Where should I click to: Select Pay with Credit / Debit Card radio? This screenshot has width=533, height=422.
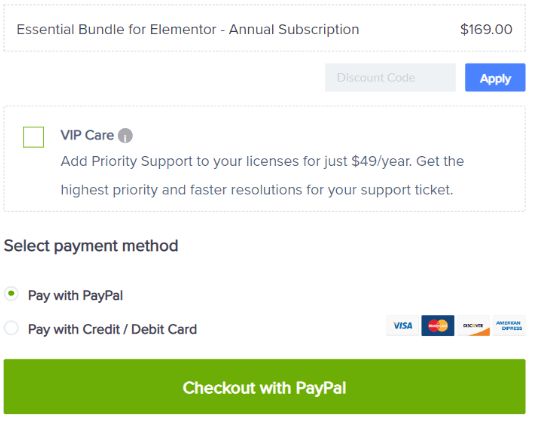coord(11,328)
